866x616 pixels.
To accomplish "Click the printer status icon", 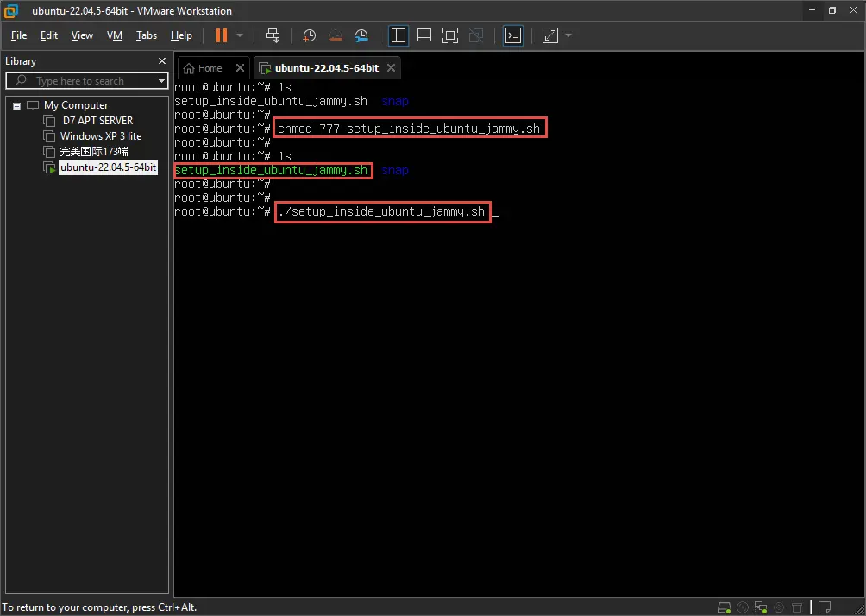I will [x=797, y=607].
